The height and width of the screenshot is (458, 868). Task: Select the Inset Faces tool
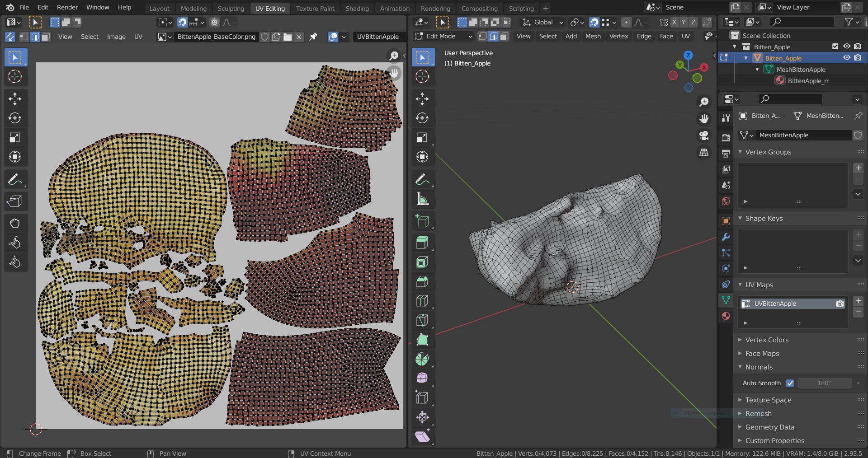[x=422, y=262]
